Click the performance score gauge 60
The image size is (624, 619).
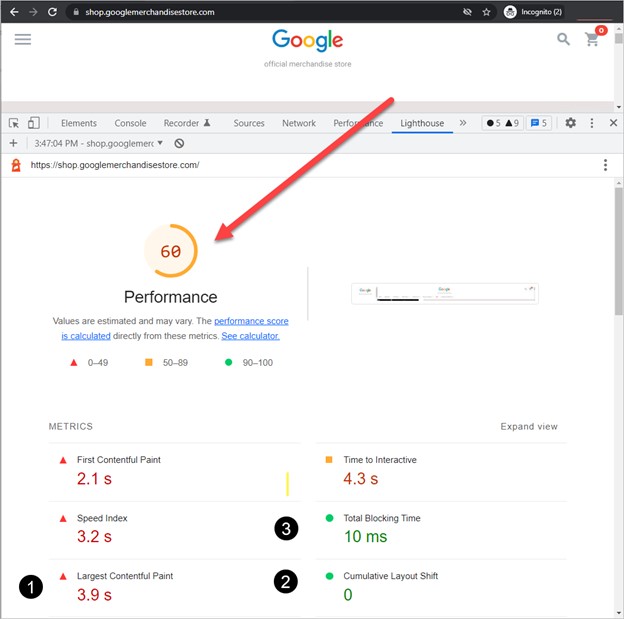[x=171, y=251]
